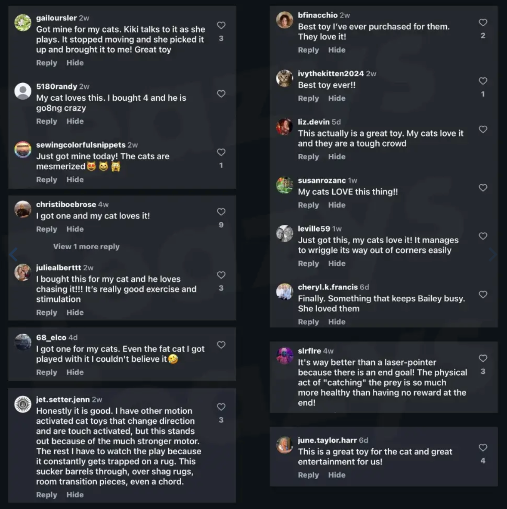Image resolution: width=507 pixels, height=509 pixels.
Task: Heart the comment by bfinacchio
Action: pyautogui.click(x=483, y=22)
